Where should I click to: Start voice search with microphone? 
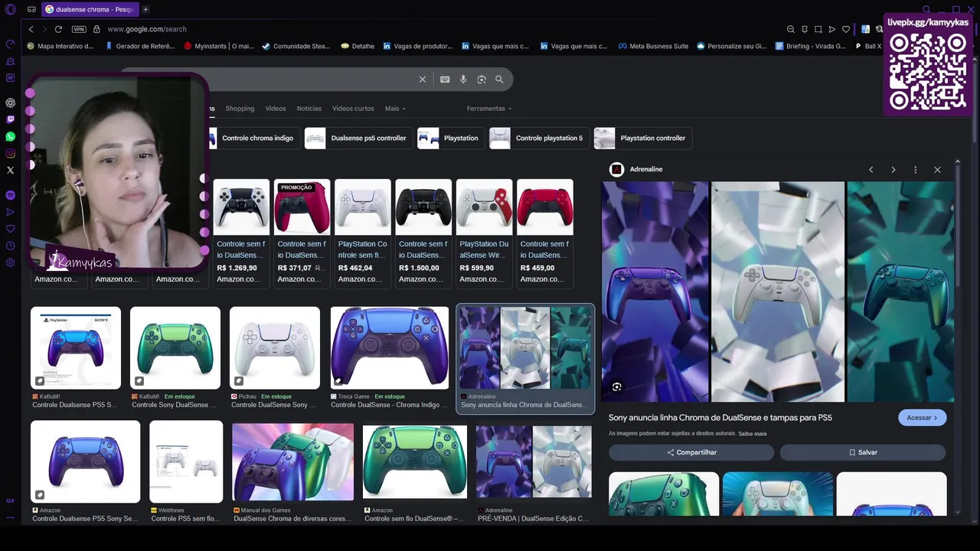click(x=463, y=80)
